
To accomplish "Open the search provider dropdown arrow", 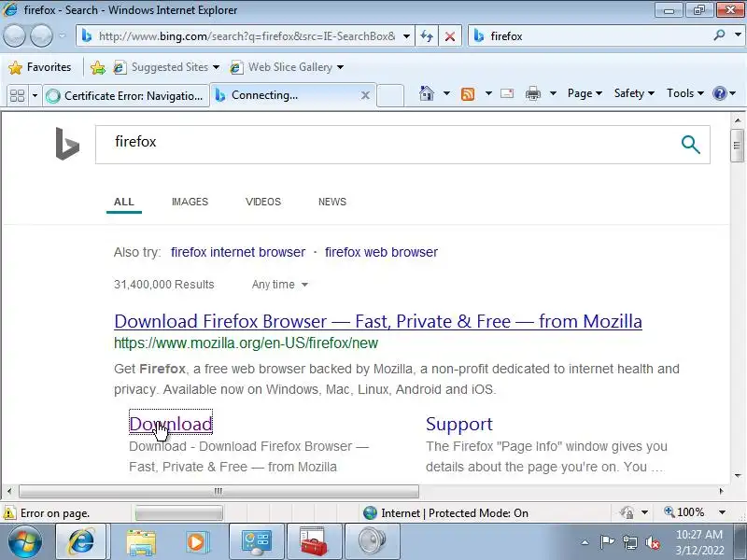I will point(738,35).
